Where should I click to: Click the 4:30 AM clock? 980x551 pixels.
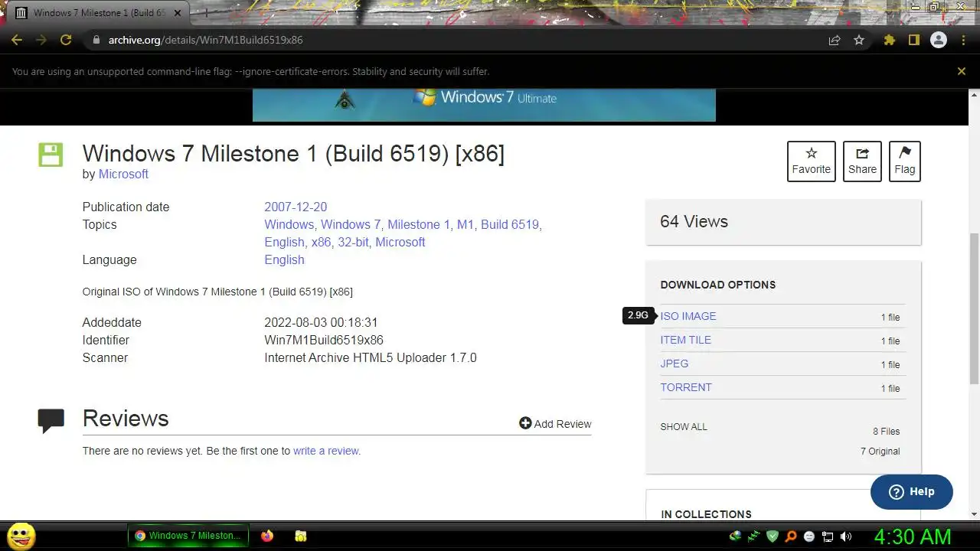tap(913, 536)
